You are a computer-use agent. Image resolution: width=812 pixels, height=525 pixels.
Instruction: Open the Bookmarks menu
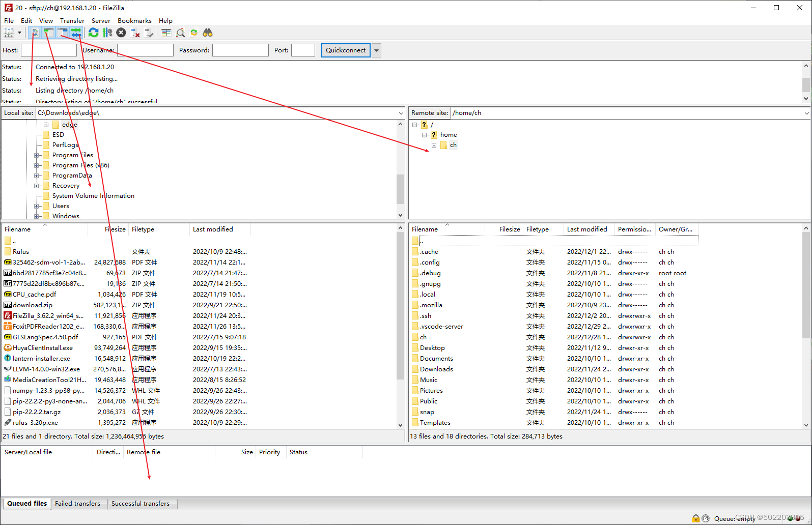pyautogui.click(x=134, y=21)
